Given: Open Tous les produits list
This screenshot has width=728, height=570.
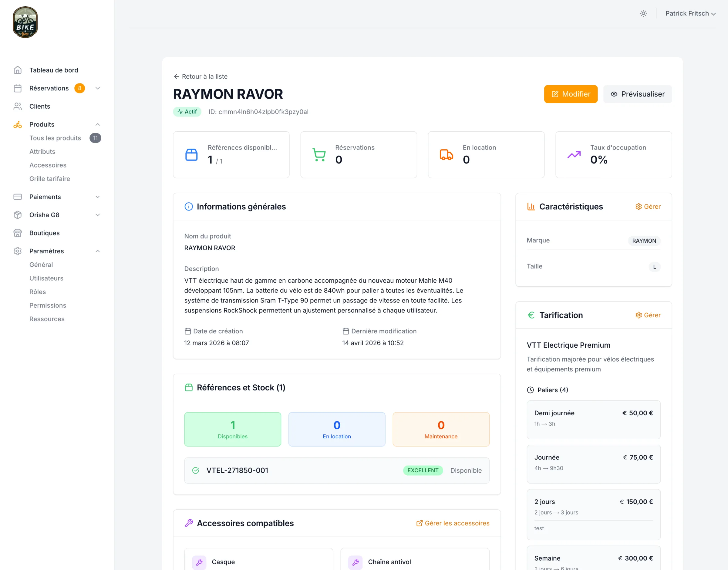Looking at the screenshot, I should coord(55,138).
